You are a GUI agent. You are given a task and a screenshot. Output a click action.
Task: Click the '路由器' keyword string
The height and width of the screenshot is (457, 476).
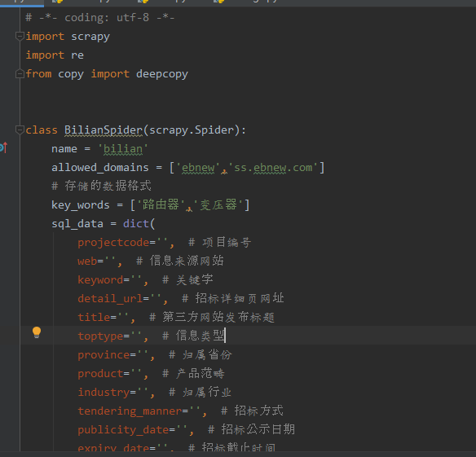coord(161,205)
